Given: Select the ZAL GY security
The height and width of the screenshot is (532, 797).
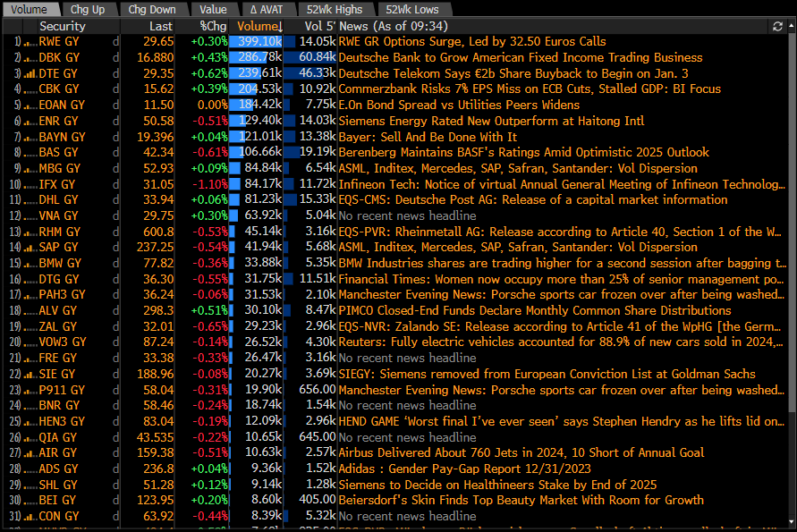Looking at the screenshot, I should 58,326.
